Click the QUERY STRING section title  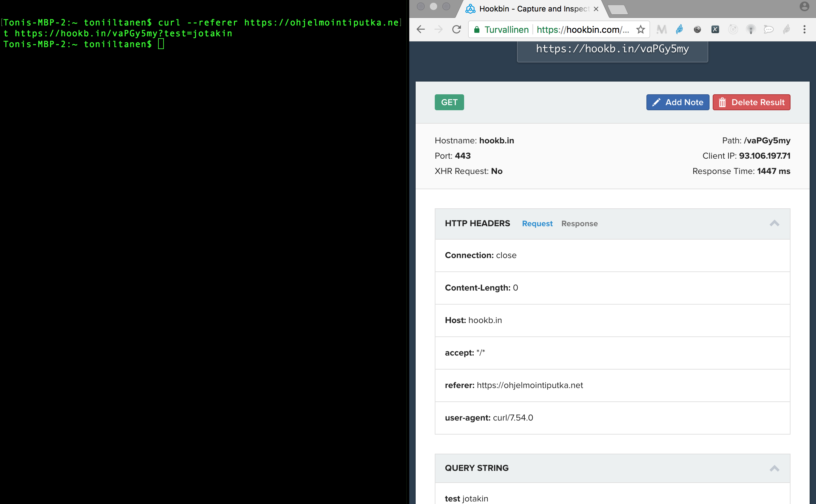pyautogui.click(x=477, y=468)
